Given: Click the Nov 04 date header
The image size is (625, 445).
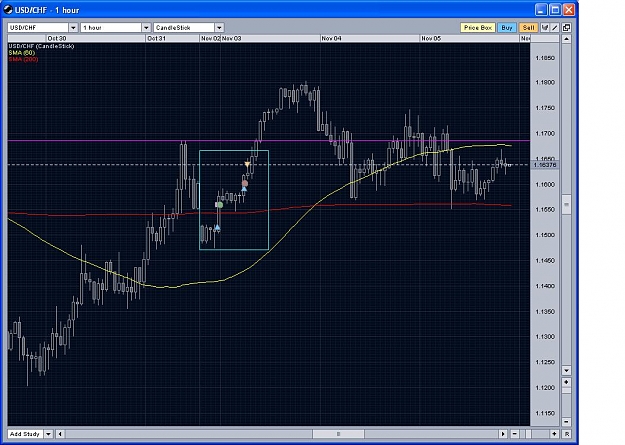Looking at the screenshot, I should click(x=331, y=38).
